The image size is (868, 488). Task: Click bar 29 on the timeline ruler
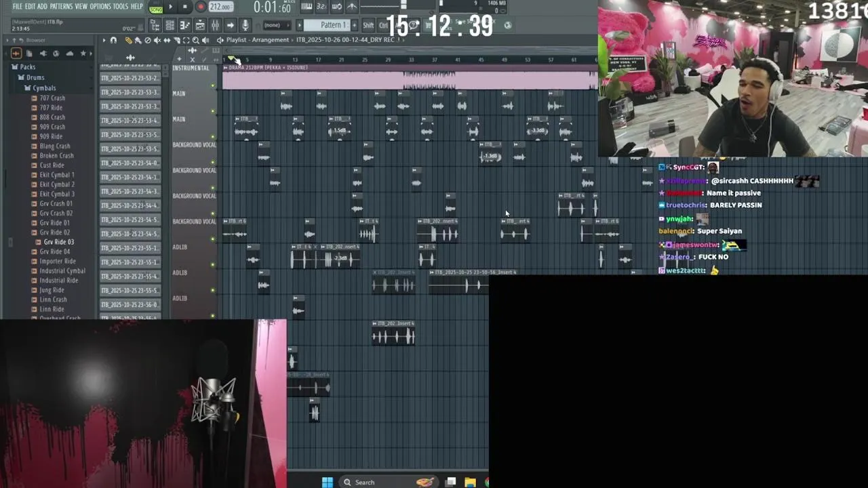coord(388,60)
